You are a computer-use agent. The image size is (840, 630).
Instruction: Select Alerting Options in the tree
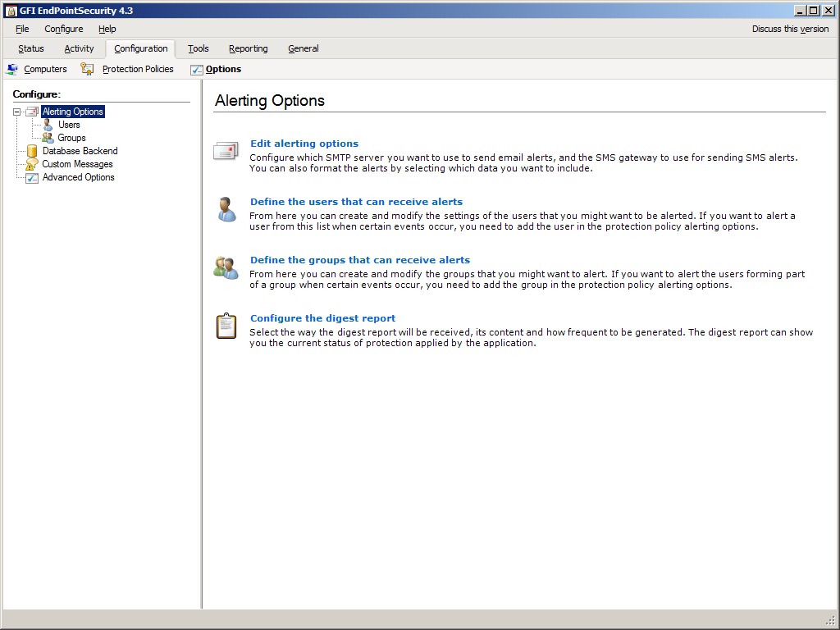(x=73, y=112)
